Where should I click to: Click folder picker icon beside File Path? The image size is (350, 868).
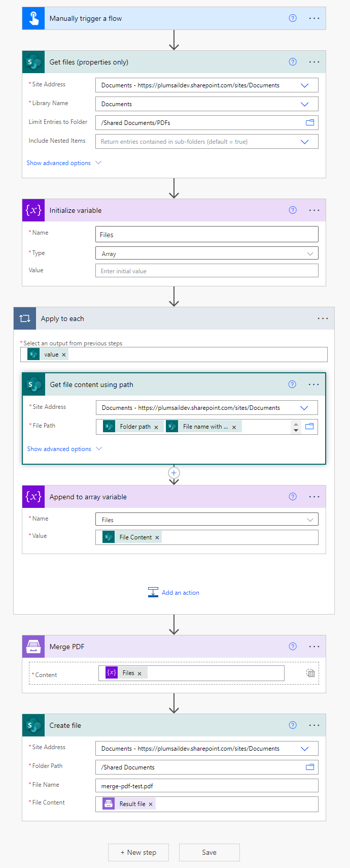click(309, 426)
